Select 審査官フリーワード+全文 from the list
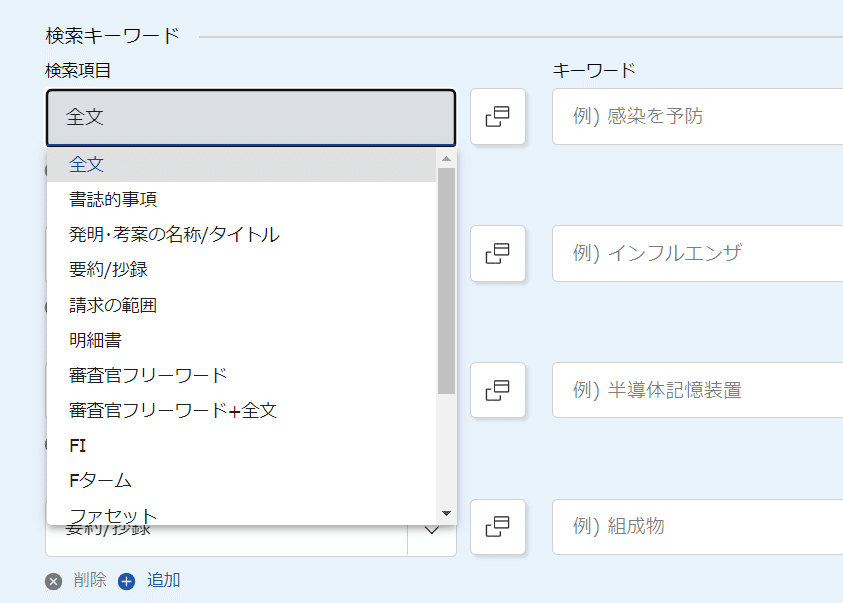This screenshot has height=603, width=843. pyautogui.click(x=175, y=409)
